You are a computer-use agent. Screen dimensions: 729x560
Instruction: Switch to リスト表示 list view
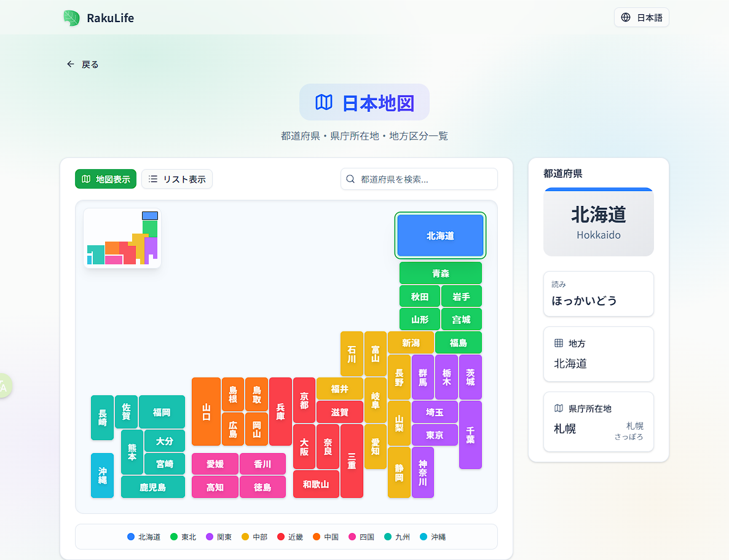[x=177, y=179]
